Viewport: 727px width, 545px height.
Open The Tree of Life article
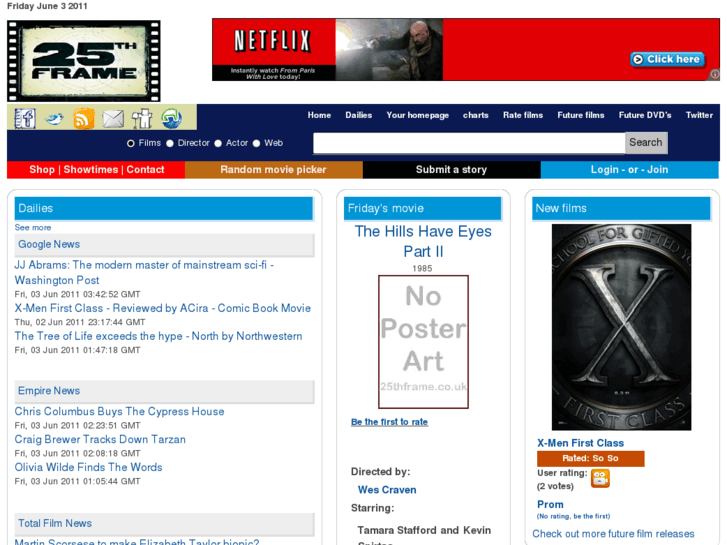(x=158, y=336)
